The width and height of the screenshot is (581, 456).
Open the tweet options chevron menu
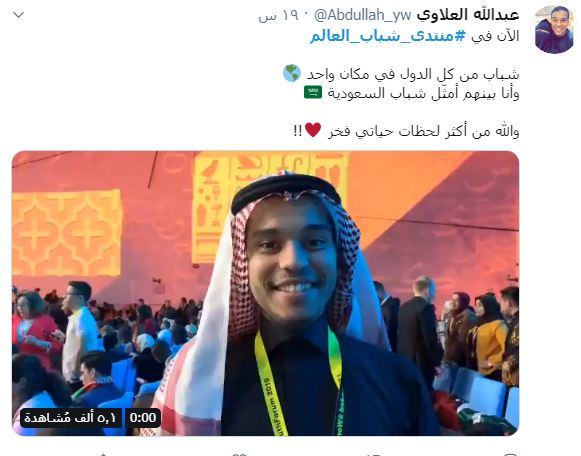click(x=18, y=15)
